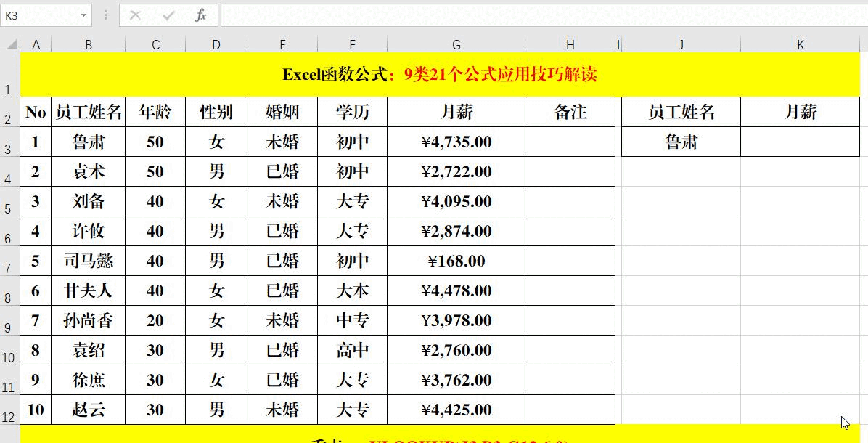
Task: Click the Cancel (X) icon beside formula bar
Action: (134, 15)
